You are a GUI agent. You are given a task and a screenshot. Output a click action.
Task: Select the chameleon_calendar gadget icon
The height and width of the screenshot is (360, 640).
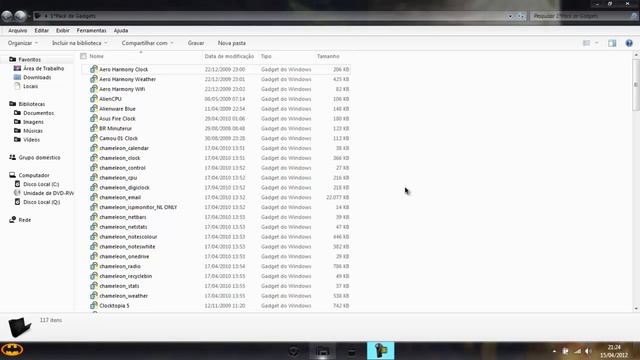pyautogui.click(x=94, y=148)
